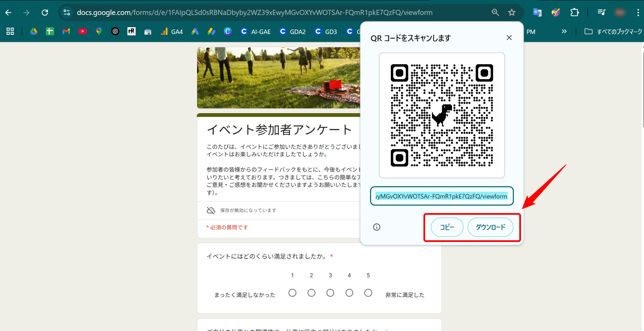Copy the QR code with コピー button
The height and width of the screenshot is (331, 644).
coord(447,227)
